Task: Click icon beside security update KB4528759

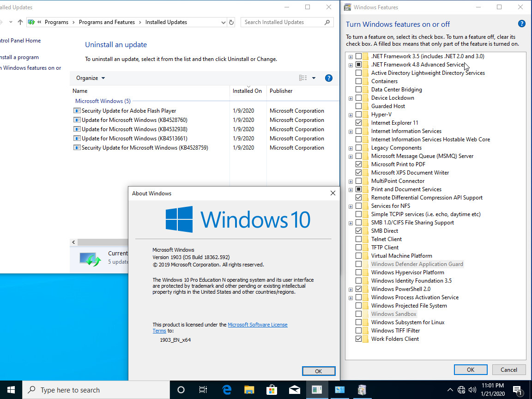Action: tap(77, 148)
